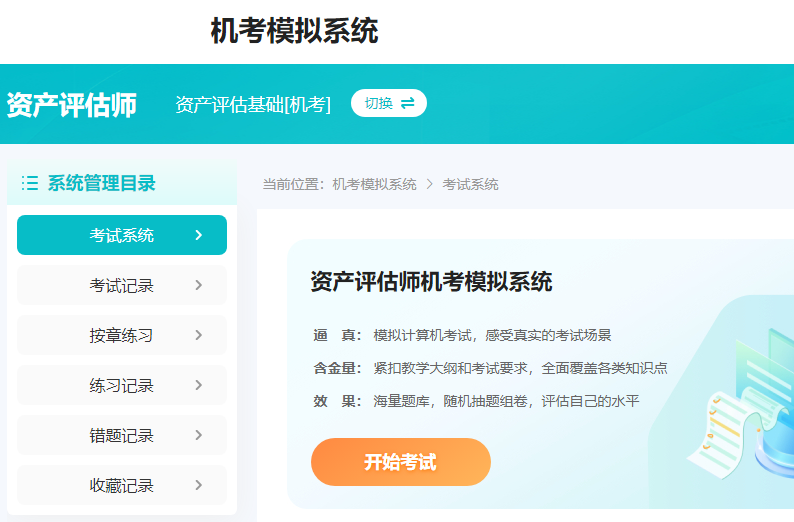Open 错题记录 from the sidebar menu

[x=121, y=435]
